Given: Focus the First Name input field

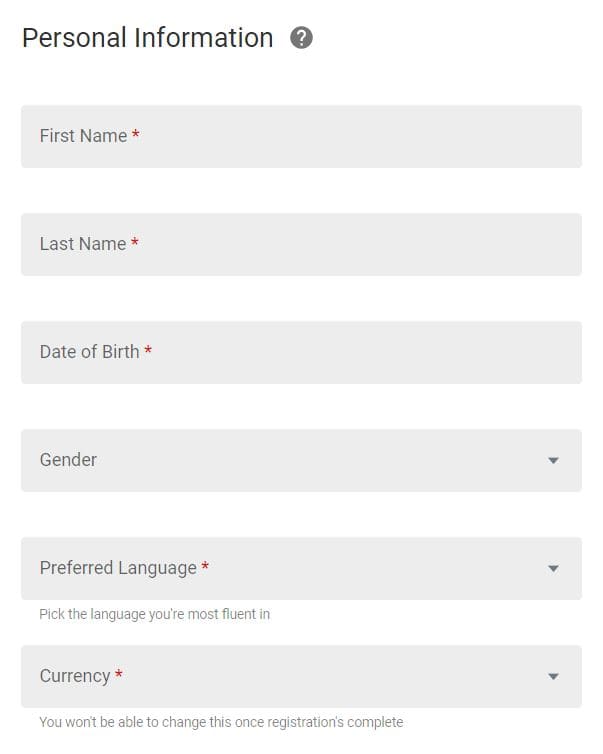Looking at the screenshot, I should [302, 137].
